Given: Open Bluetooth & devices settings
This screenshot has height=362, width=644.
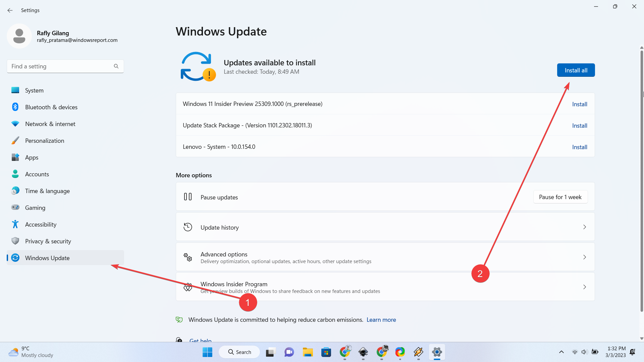Looking at the screenshot, I should tap(51, 107).
